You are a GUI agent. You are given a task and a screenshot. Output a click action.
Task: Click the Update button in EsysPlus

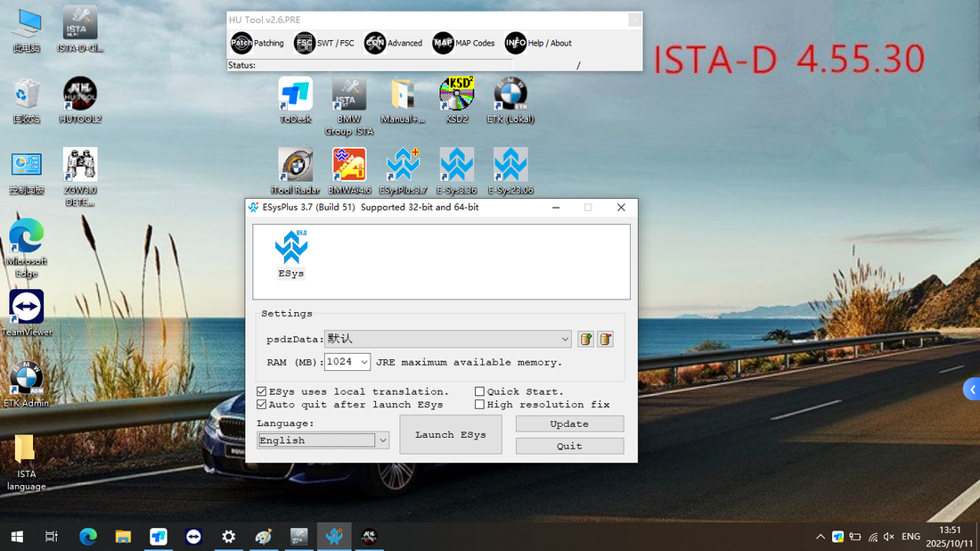pos(569,424)
